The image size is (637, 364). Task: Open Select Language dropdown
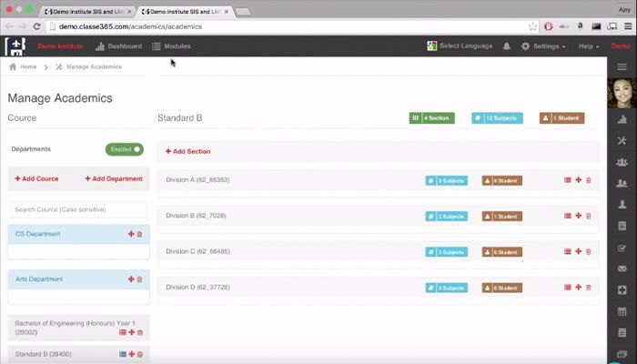460,45
